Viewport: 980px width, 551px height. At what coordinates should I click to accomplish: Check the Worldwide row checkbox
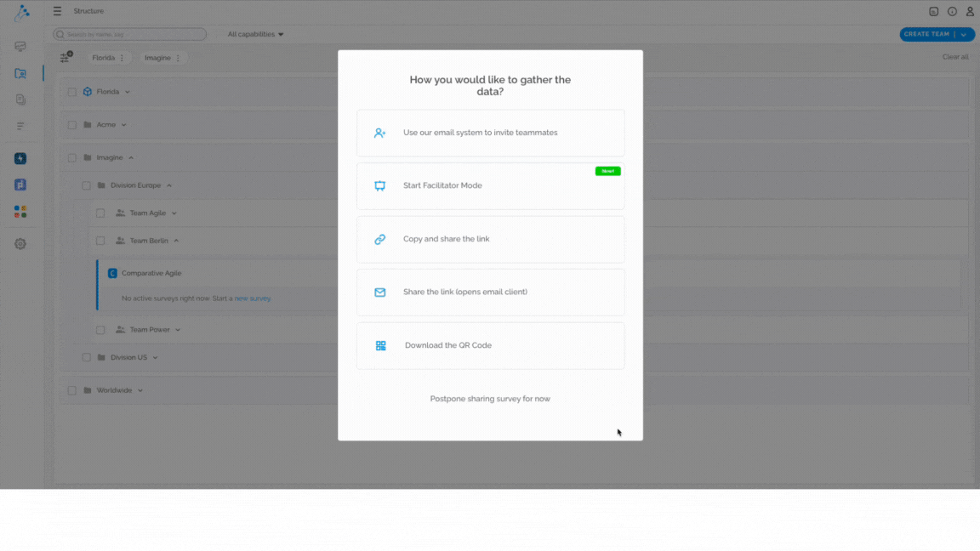click(x=71, y=390)
